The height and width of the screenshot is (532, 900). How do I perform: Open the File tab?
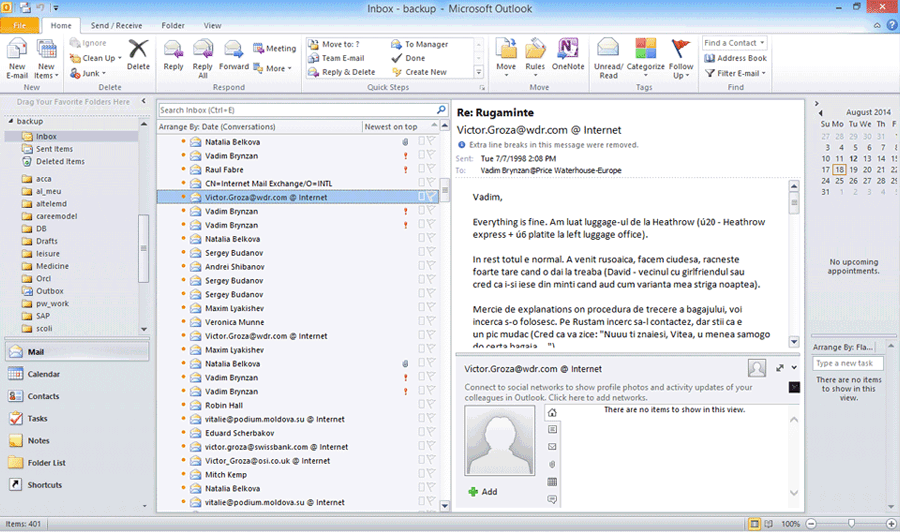[20, 25]
